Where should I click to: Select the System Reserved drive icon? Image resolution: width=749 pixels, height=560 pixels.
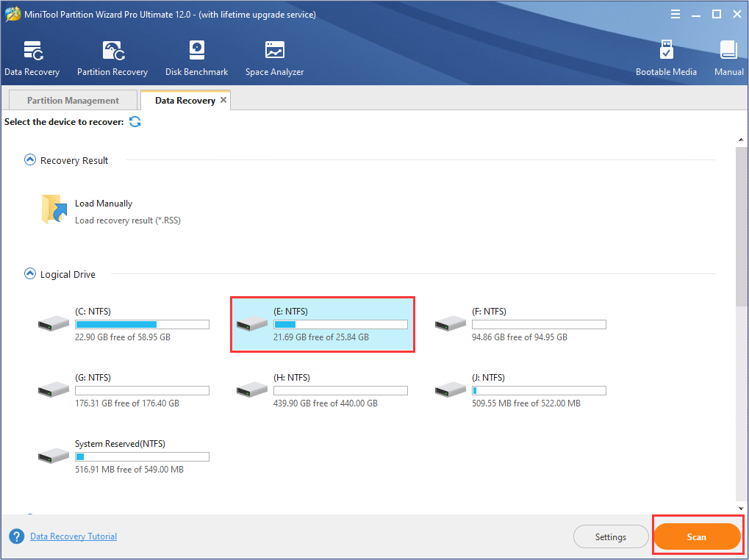pyautogui.click(x=54, y=456)
